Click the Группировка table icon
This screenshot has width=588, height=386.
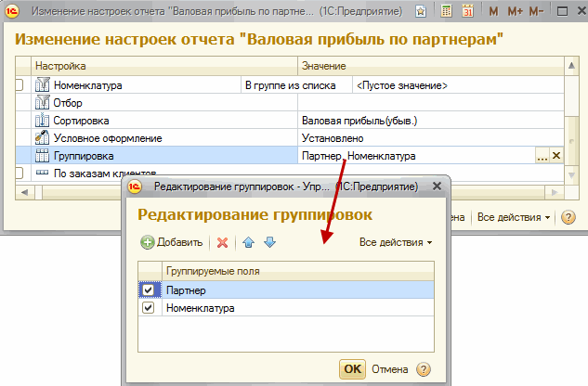pos(42,156)
